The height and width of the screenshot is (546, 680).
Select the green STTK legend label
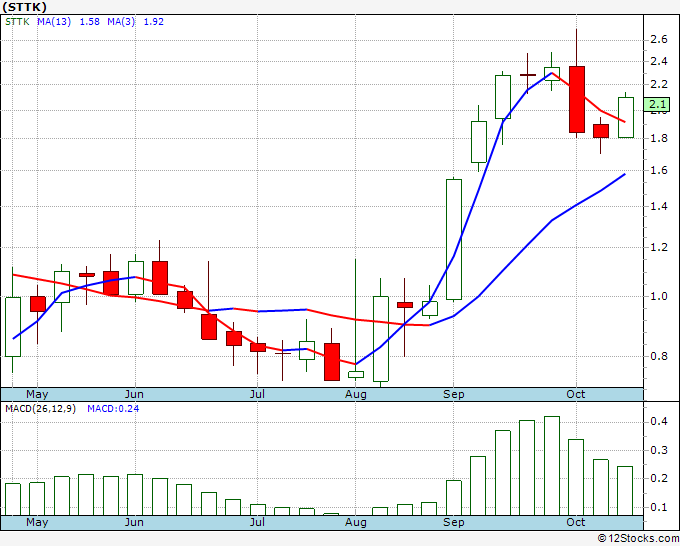17,22
